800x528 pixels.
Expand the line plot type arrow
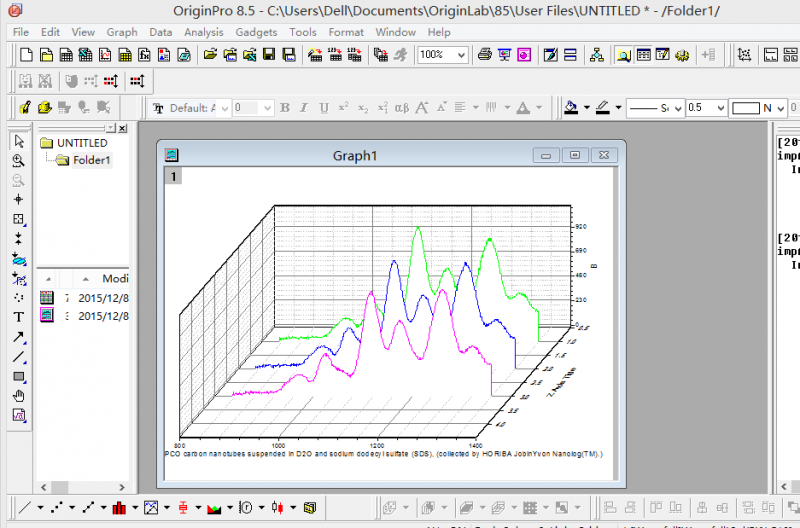[40, 508]
